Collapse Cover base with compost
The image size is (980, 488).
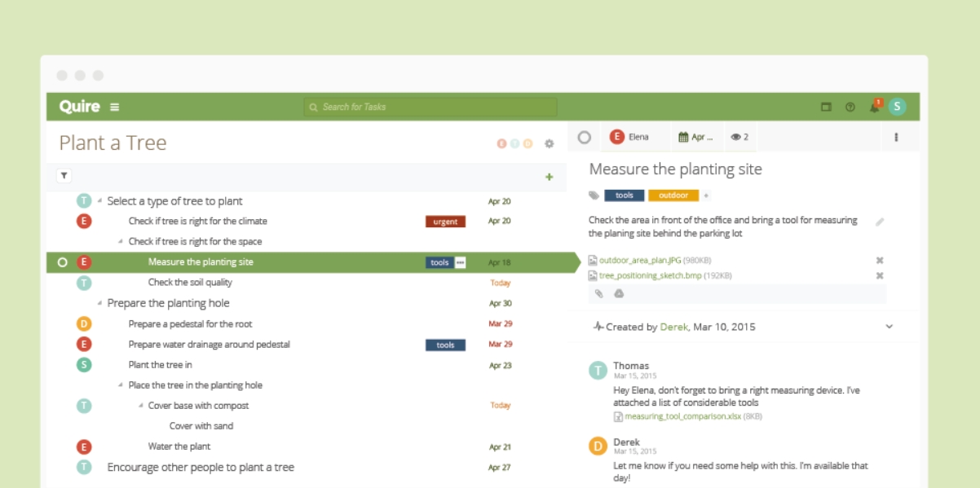pyautogui.click(x=140, y=406)
